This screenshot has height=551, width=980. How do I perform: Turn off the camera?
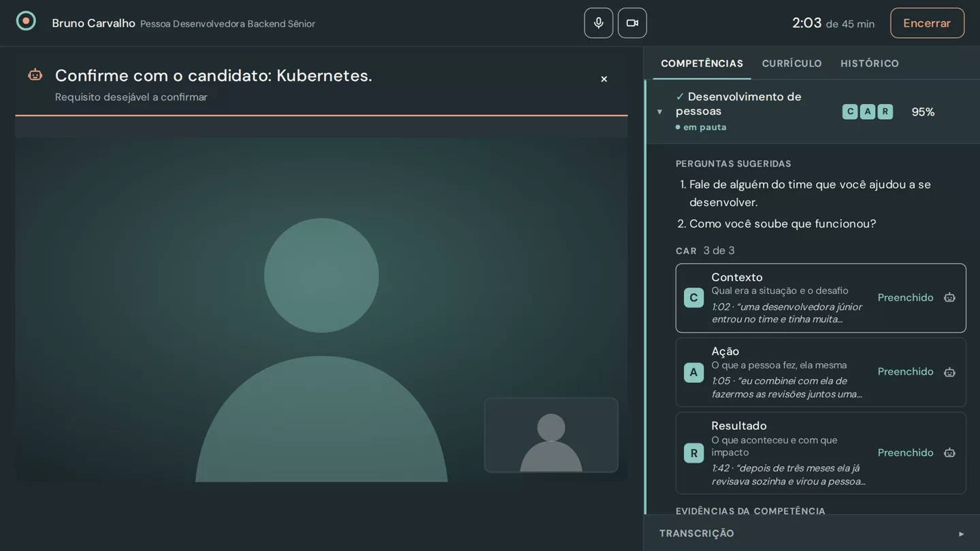point(632,23)
